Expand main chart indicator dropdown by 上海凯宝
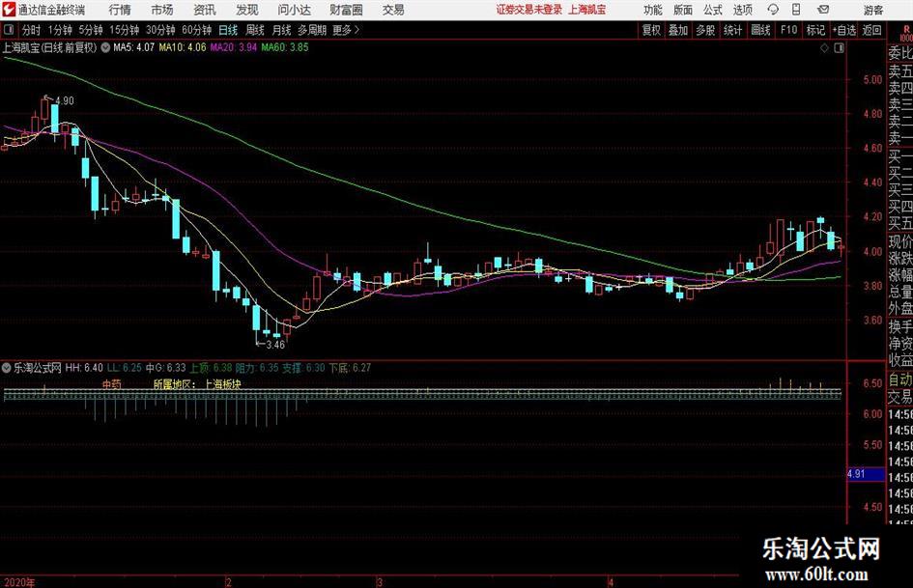Image resolution: width=913 pixels, height=588 pixels. pos(105,47)
